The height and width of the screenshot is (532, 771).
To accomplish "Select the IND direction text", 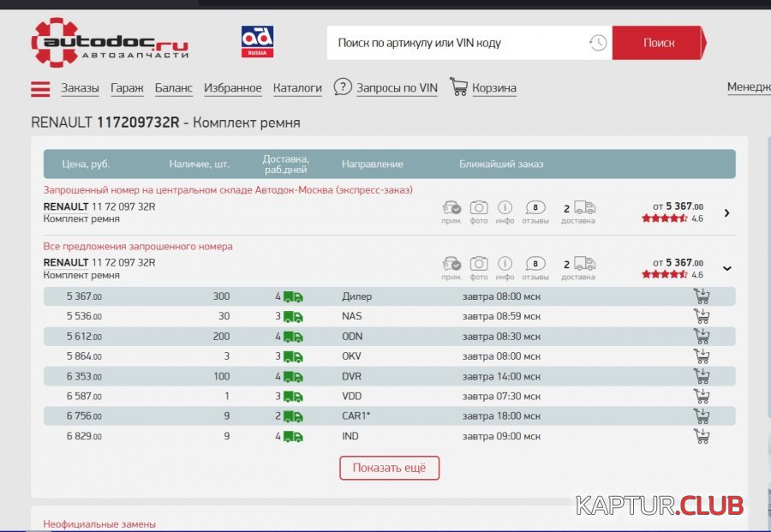I will (350, 436).
